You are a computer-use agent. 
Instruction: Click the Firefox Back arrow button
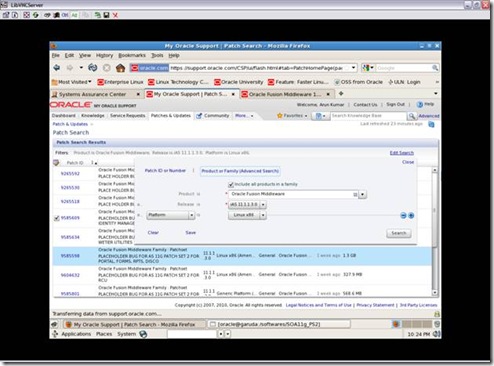(x=57, y=68)
